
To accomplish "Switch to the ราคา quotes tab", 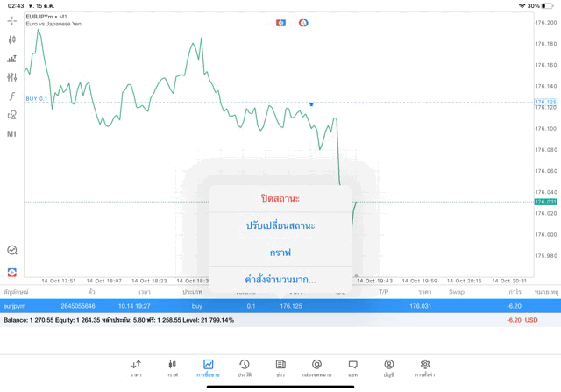I will tap(137, 367).
